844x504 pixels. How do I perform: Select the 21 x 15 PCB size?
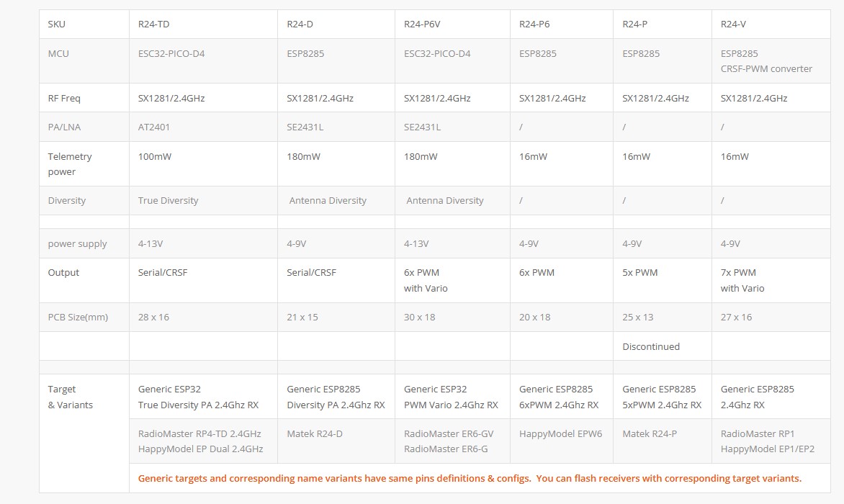coord(302,318)
